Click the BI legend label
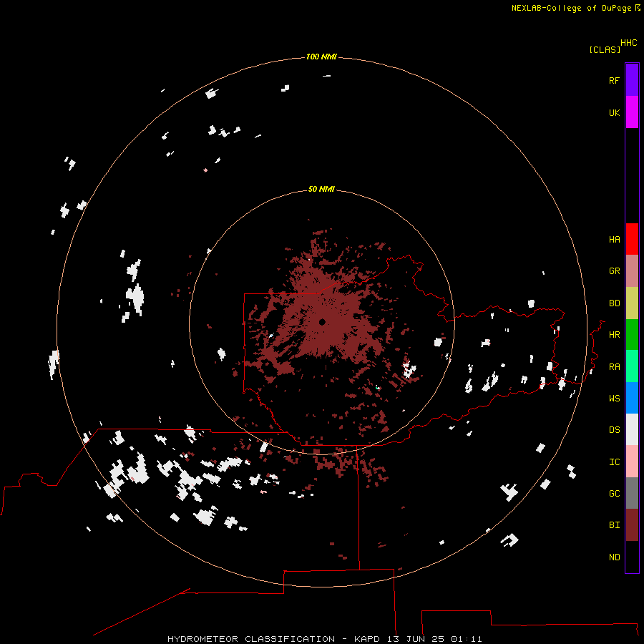 click(x=614, y=525)
